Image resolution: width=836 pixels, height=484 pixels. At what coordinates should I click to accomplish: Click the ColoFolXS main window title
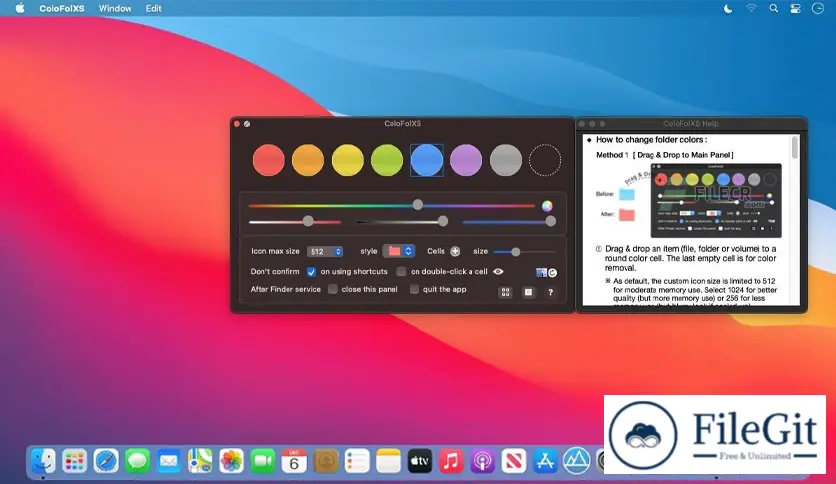403,123
